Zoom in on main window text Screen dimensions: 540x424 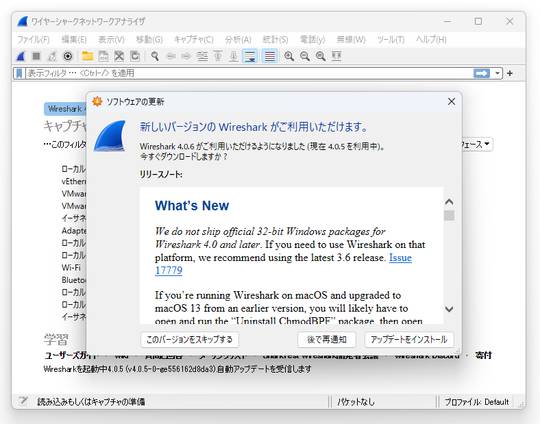click(x=289, y=56)
